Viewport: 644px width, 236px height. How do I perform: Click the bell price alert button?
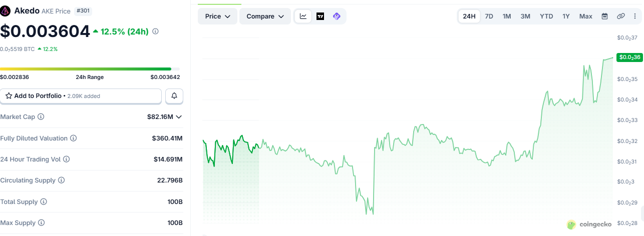[x=174, y=95]
